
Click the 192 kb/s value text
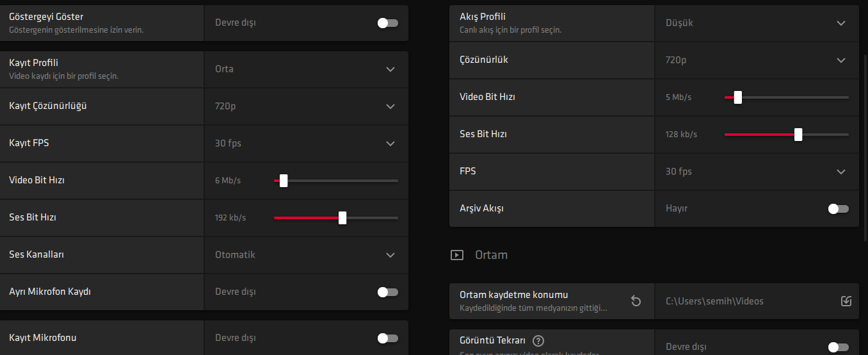click(230, 218)
